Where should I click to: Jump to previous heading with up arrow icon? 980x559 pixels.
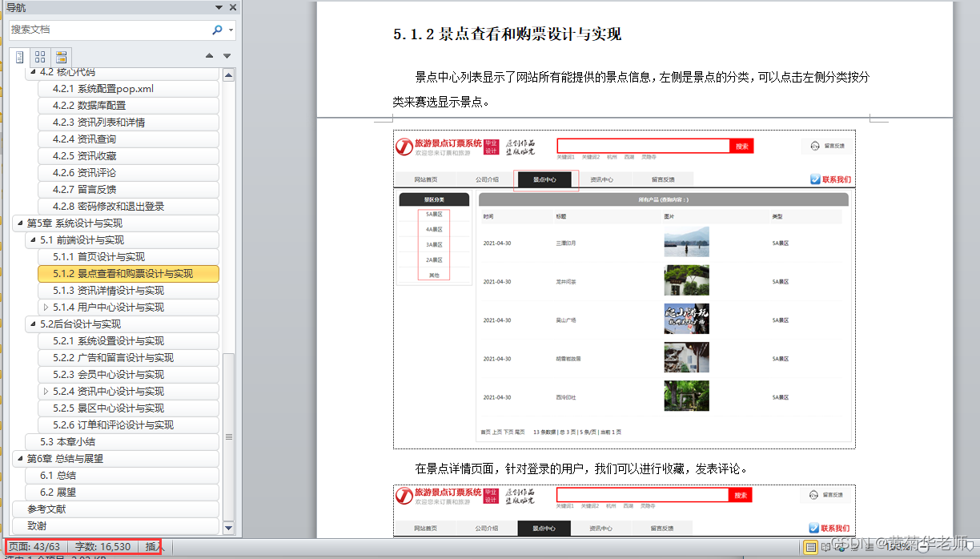(x=209, y=55)
